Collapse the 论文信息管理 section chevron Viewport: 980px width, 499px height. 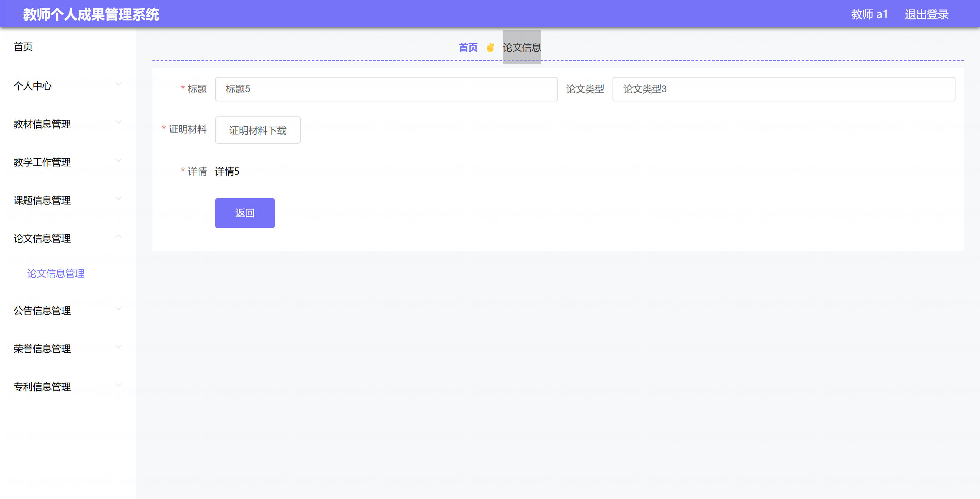(118, 236)
